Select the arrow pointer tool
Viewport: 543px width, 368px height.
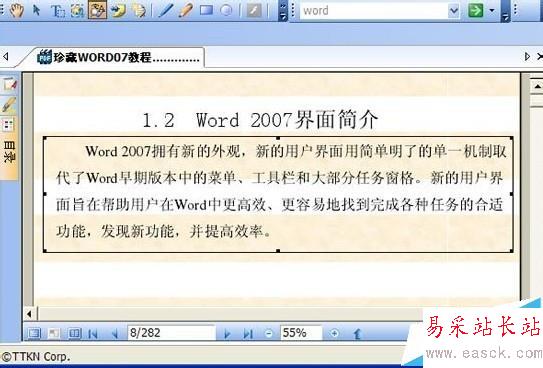[x=37, y=10]
